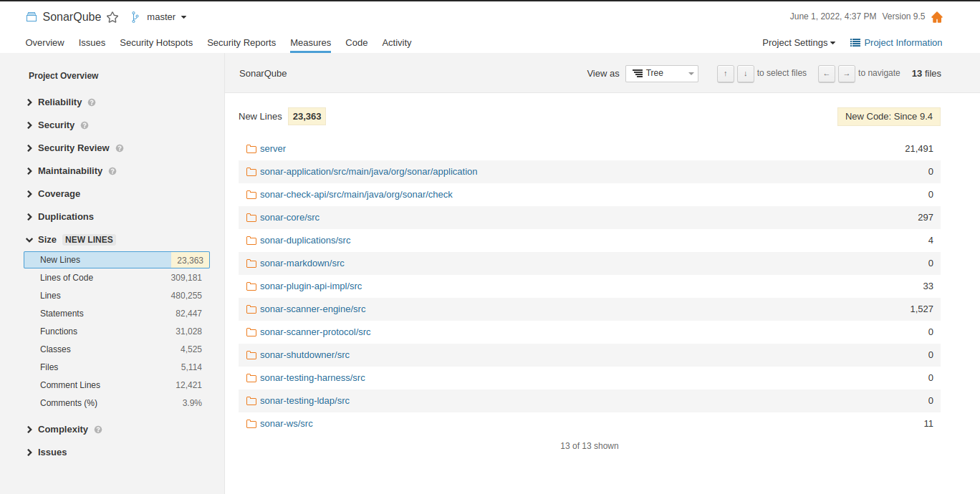This screenshot has height=494, width=980.
Task: Open the Activity tab
Action: (397, 43)
